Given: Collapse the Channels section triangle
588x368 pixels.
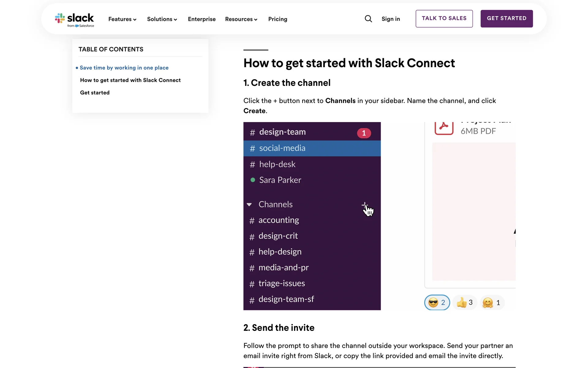Looking at the screenshot, I should [249, 205].
